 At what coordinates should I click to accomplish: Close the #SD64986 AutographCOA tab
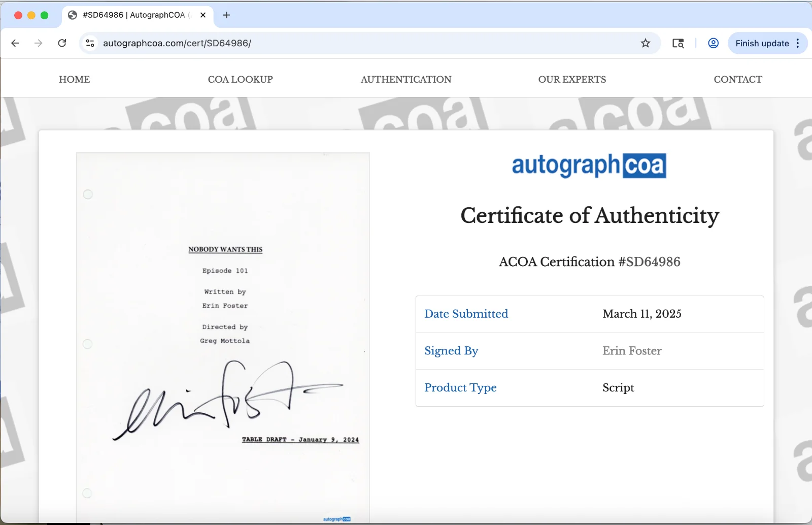[203, 15]
